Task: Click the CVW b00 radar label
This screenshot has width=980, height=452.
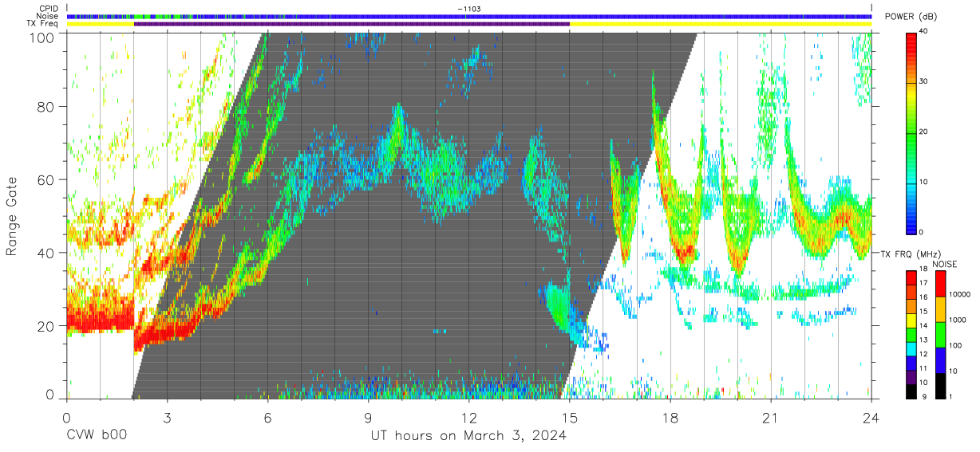Action: [x=97, y=435]
